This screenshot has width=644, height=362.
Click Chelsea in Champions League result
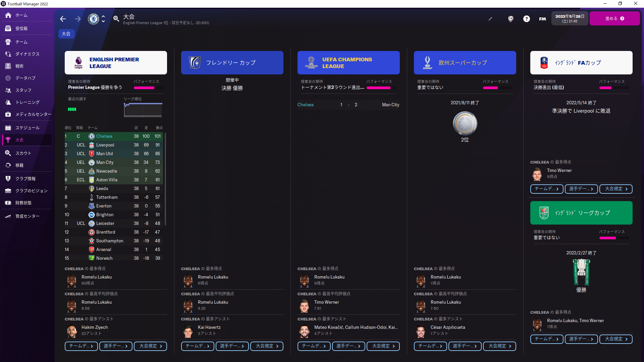point(305,105)
